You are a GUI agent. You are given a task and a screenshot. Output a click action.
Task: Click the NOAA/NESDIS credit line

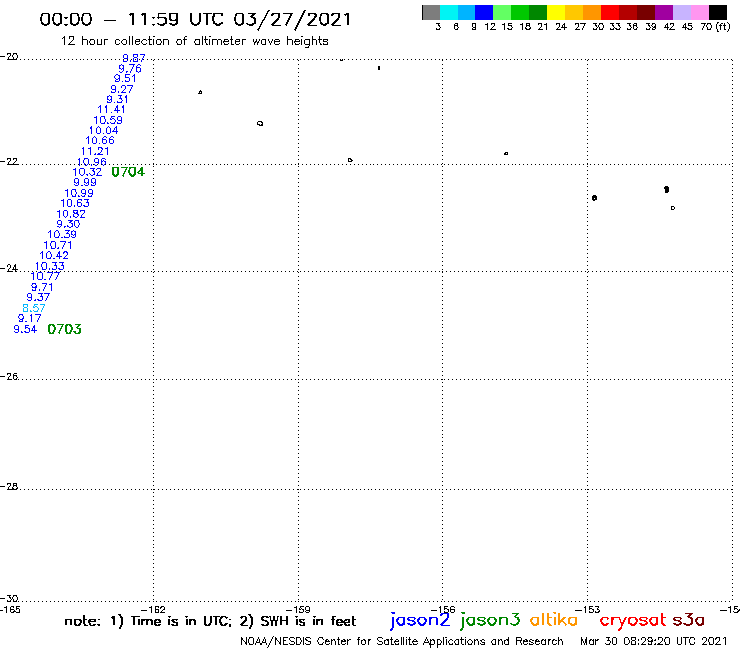[x=402, y=641]
